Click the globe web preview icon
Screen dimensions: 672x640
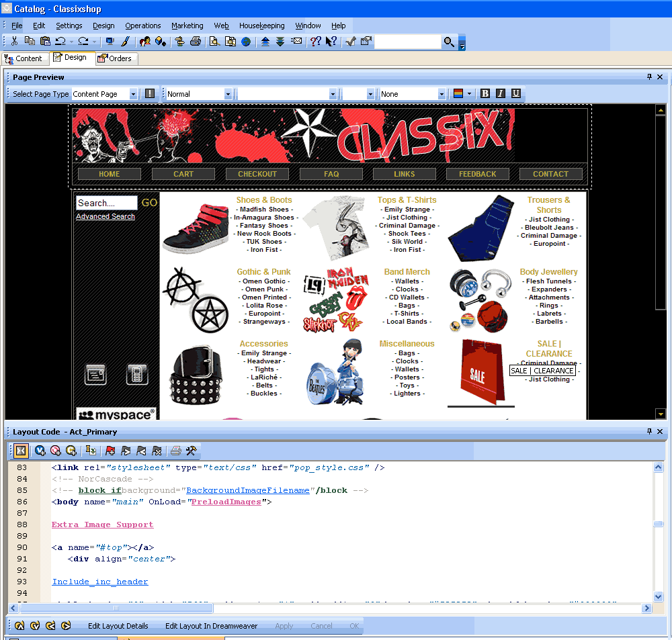247,42
